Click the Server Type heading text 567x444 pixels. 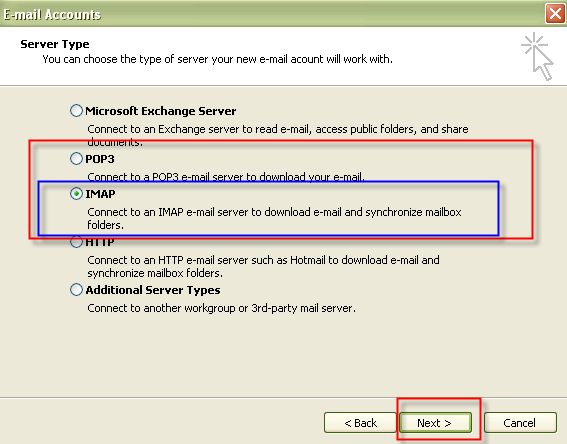[x=55, y=44]
